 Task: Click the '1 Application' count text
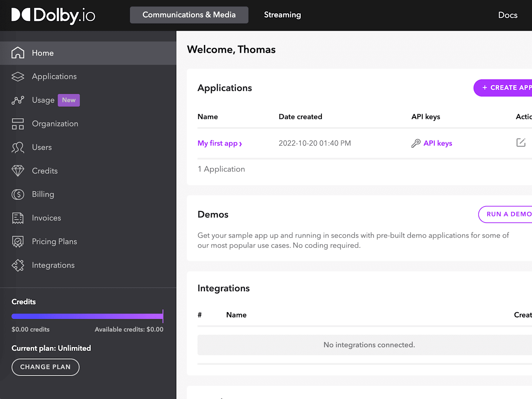click(221, 169)
